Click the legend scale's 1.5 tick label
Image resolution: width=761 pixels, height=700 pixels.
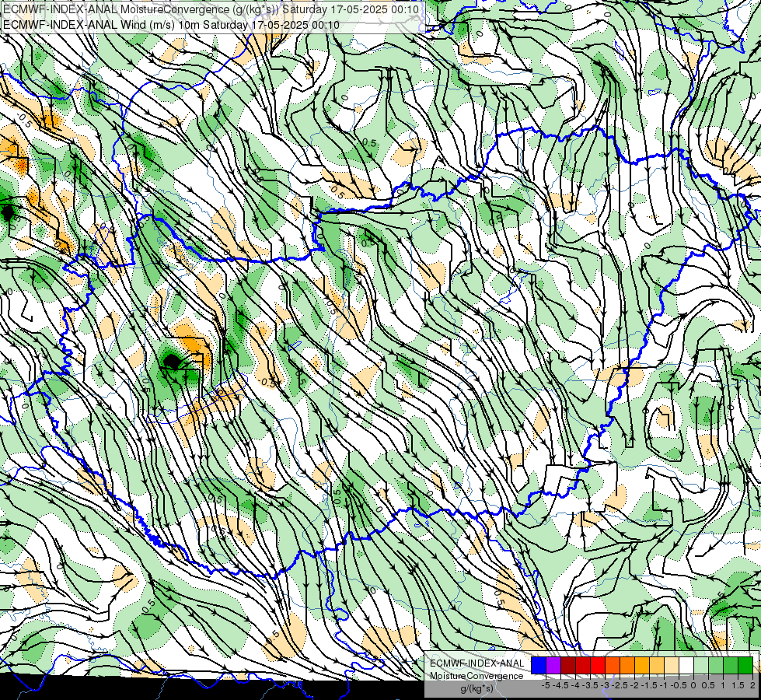[x=738, y=685]
